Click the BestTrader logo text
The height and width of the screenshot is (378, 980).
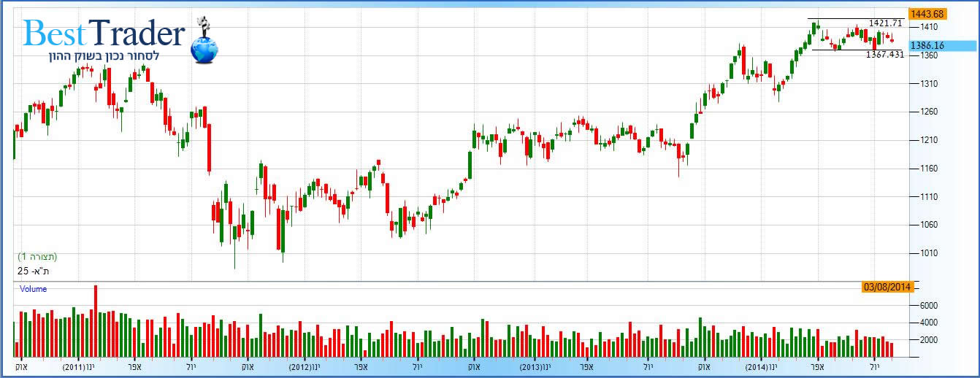coord(104,34)
